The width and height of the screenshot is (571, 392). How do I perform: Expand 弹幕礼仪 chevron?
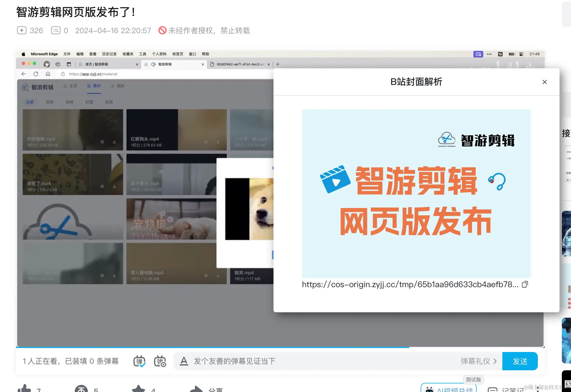495,361
